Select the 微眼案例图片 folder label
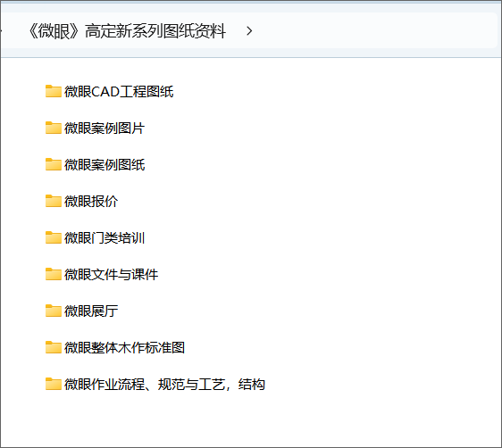The image size is (502, 448). pyautogui.click(x=105, y=129)
